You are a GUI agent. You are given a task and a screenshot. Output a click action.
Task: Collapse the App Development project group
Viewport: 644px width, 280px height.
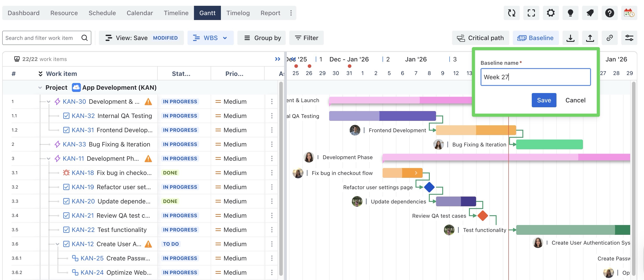40,88
